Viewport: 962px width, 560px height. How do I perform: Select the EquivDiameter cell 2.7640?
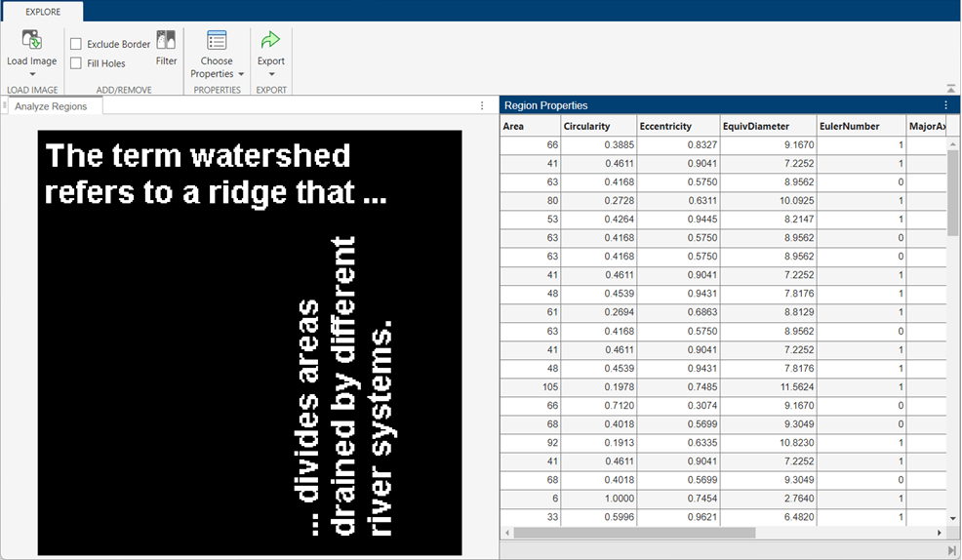[x=769, y=499]
